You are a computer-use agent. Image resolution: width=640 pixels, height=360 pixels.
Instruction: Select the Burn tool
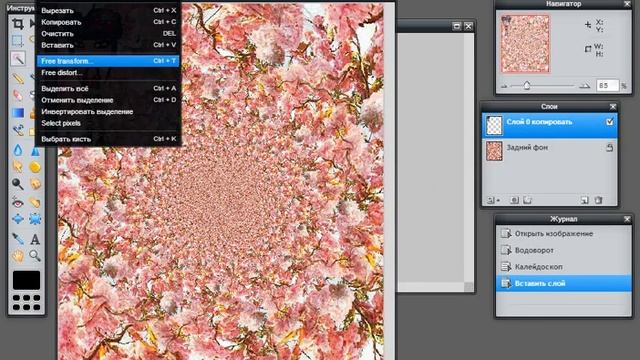click(35, 184)
